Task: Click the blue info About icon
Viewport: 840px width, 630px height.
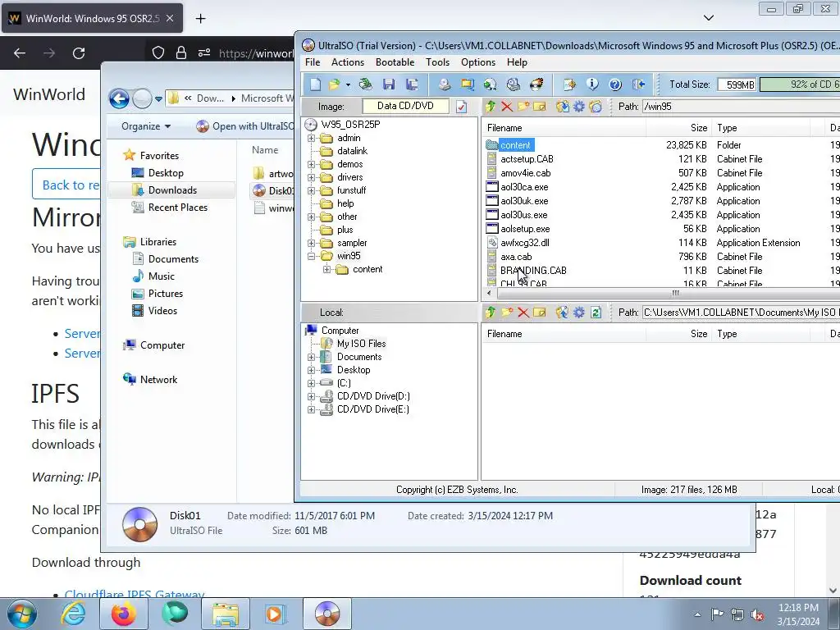Action: 592,84
